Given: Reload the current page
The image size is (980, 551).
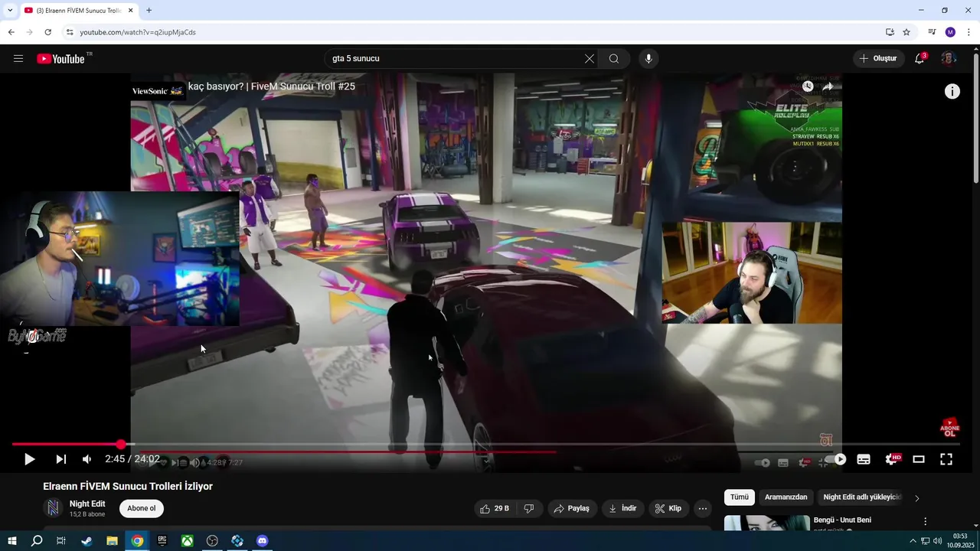Looking at the screenshot, I should pyautogui.click(x=47, y=32).
